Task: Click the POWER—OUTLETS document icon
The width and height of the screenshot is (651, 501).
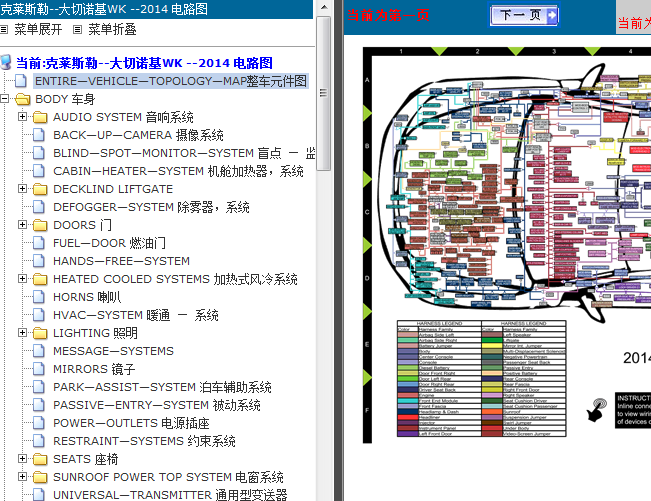Action: click(39, 423)
